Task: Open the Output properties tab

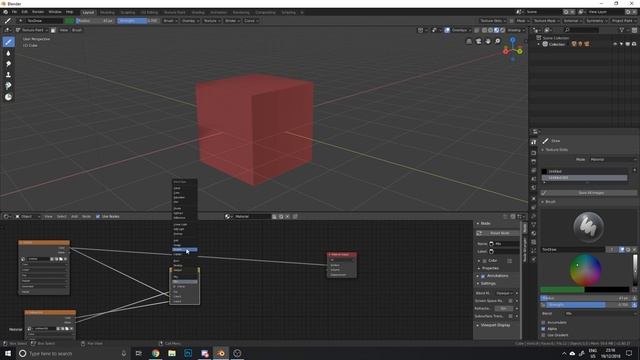Action: coord(533,162)
